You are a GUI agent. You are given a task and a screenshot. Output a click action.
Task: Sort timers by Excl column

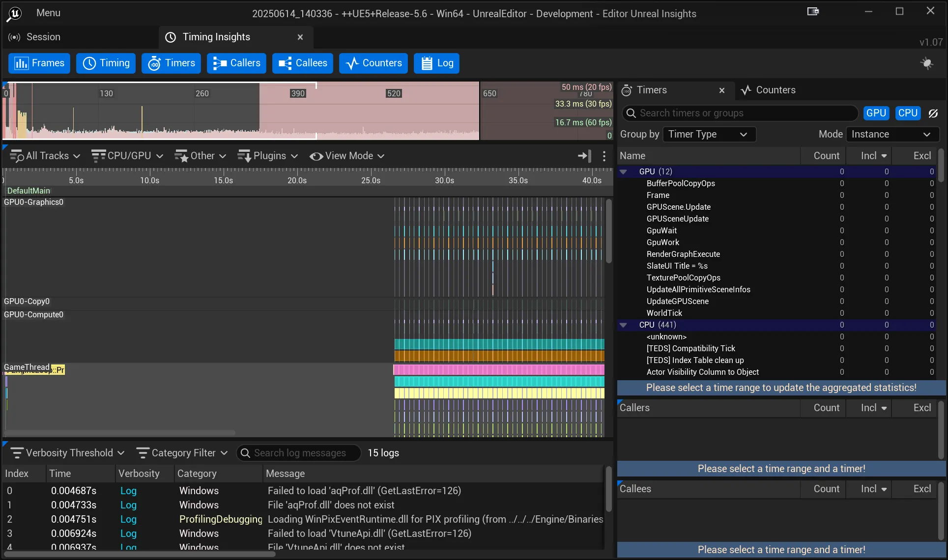point(915,156)
